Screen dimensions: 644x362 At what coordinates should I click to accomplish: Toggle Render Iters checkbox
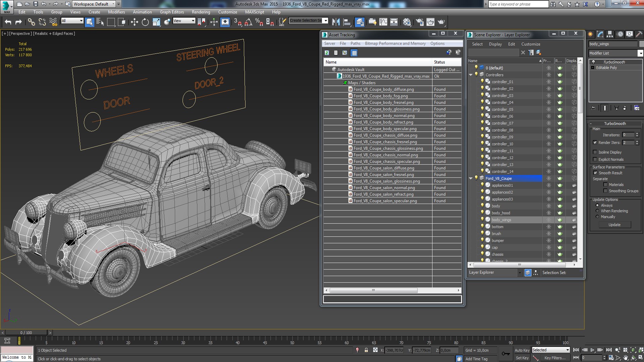tap(595, 142)
